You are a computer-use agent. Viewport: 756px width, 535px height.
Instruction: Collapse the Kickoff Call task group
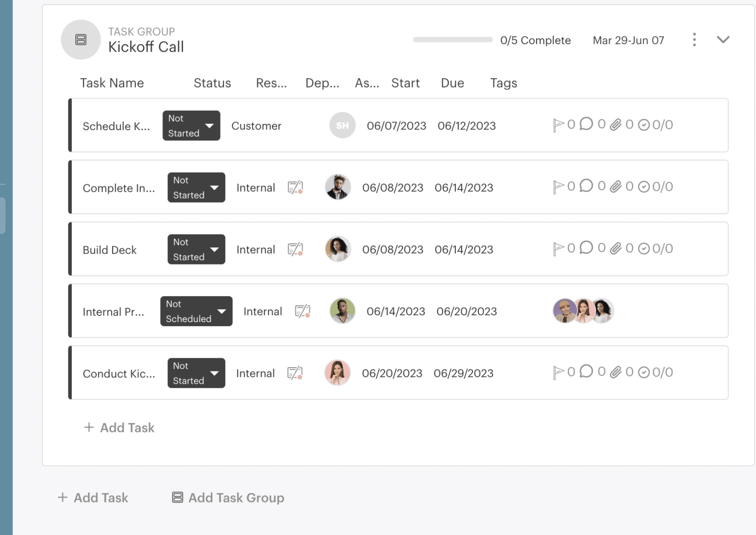click(723, 39)
